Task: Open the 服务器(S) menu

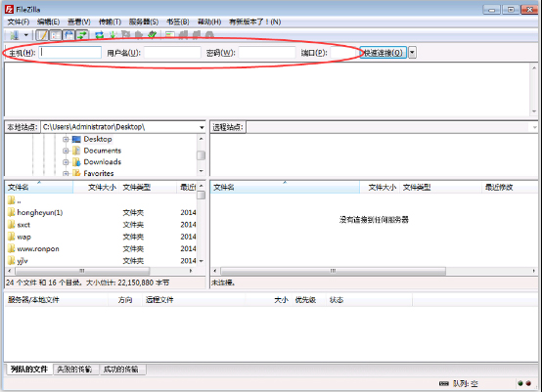Action: pos(144,22)
